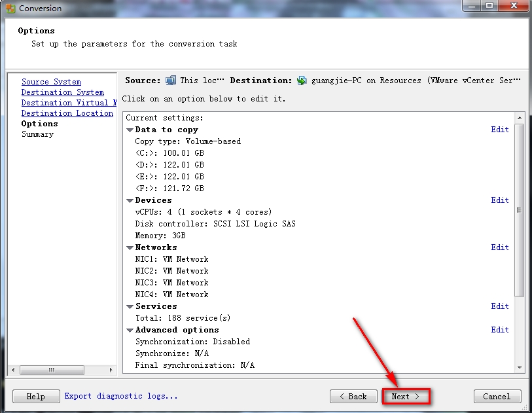
Task: Collapse the Networks section
Action: 130,247
